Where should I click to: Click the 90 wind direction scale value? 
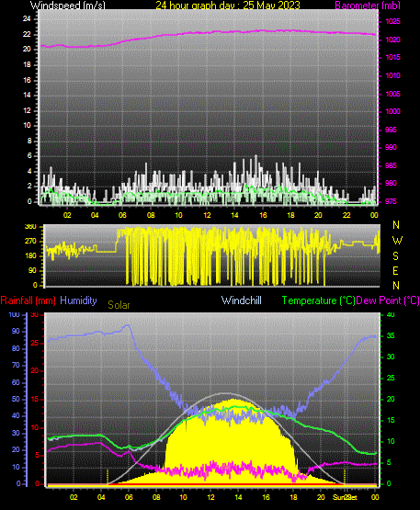point(32,270)
